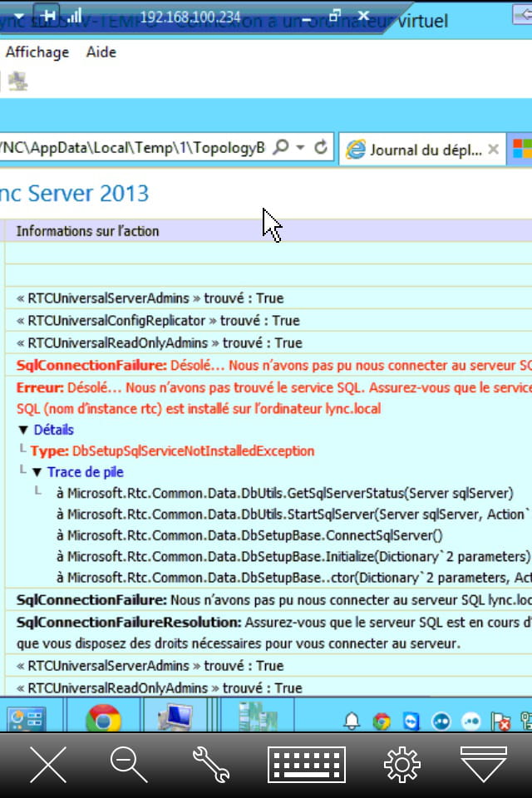
Task: Restore the remote connection window
Action: pos(334,17)
